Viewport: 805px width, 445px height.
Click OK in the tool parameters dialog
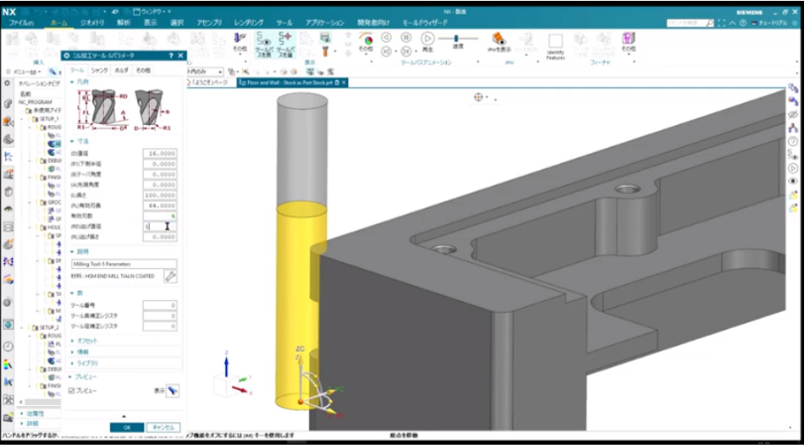point(127,427)
